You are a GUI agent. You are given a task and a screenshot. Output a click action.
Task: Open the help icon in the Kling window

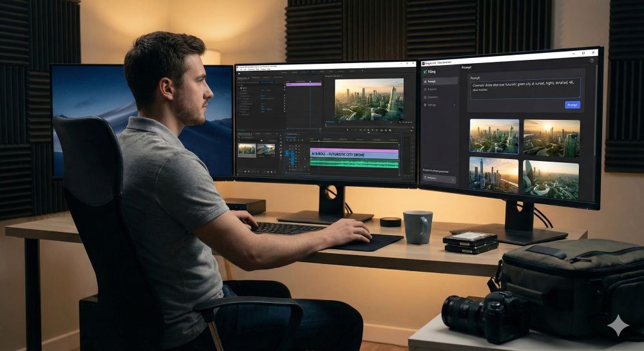[591, 60]
